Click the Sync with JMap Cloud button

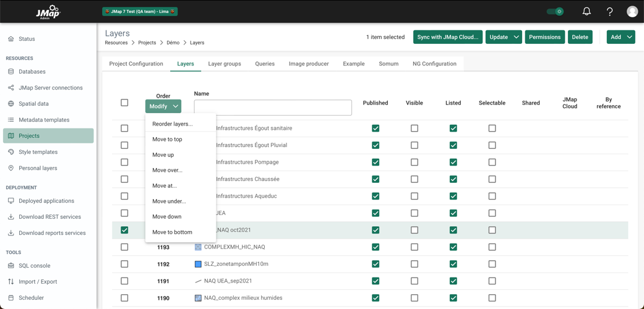click(447, 37)
